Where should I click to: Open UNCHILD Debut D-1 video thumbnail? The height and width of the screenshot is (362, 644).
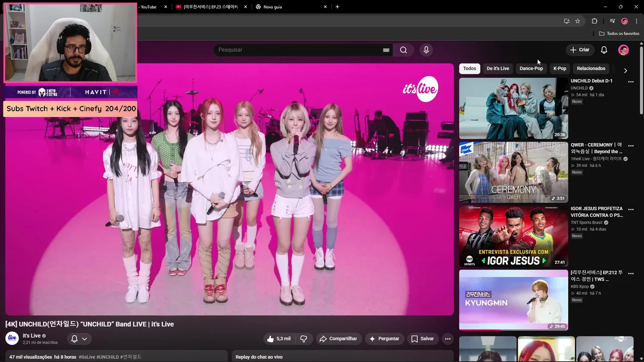tap(513, 108)
